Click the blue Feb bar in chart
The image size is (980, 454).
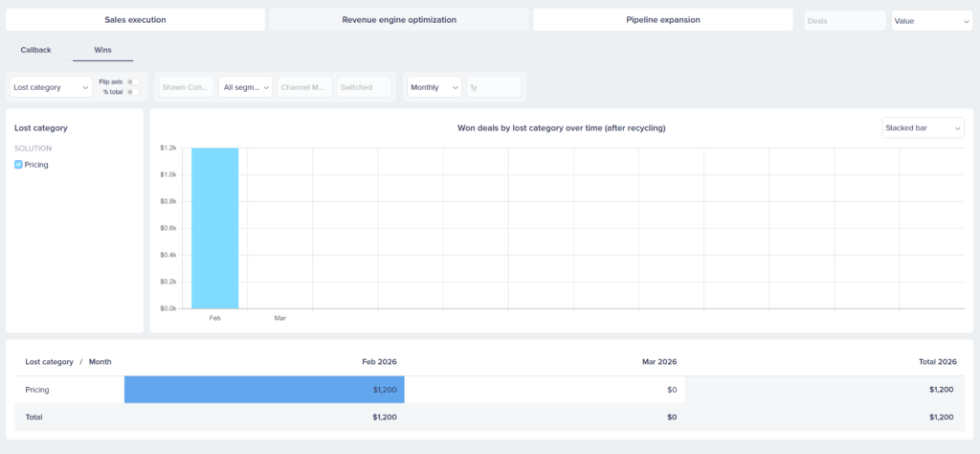tap(214, 228)
